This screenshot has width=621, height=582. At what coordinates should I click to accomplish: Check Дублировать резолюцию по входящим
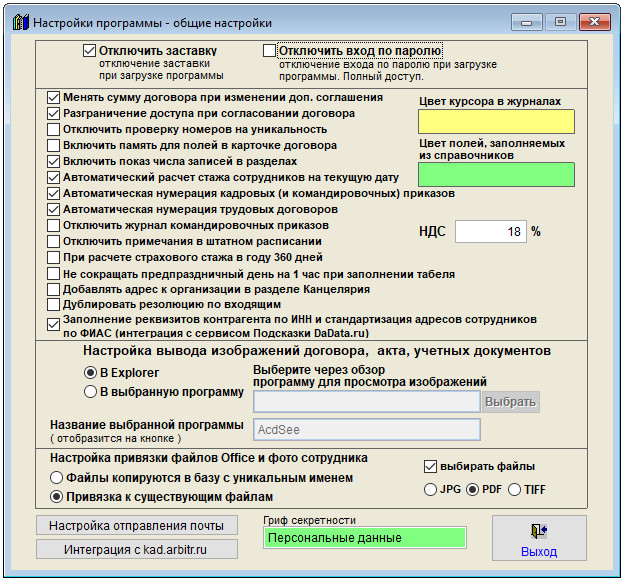tap(53, 304)
